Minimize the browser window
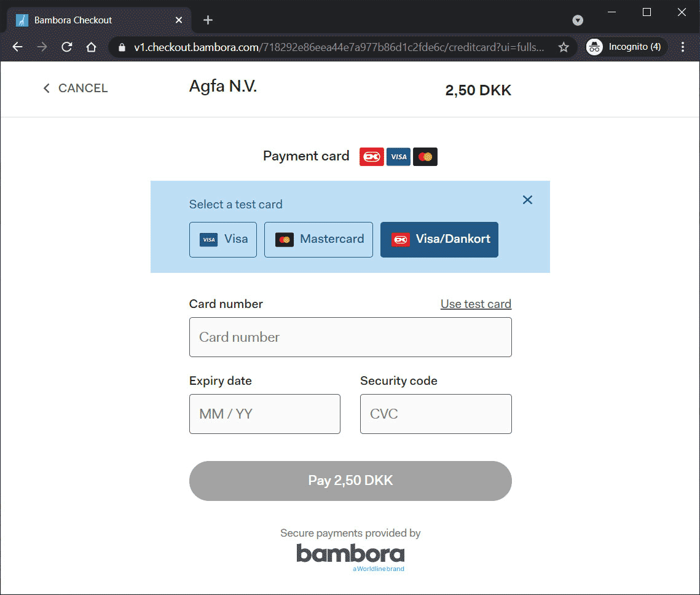 [612, 12]
